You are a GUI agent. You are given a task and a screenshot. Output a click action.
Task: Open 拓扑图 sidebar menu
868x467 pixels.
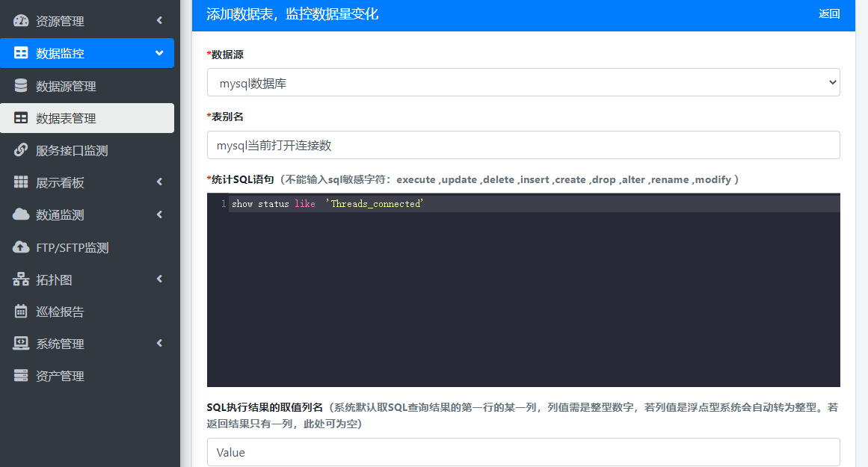87,279
